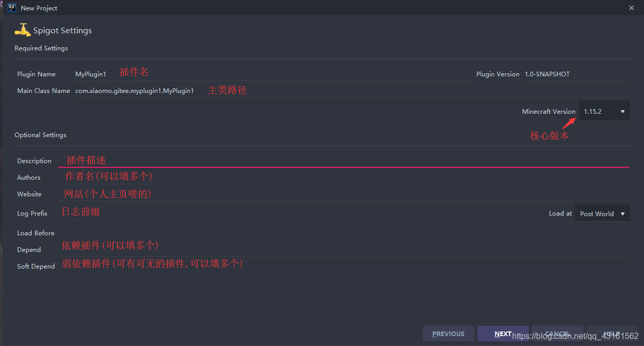Image resolution: width=644 pixels, height=346 pixels.
Task: Click the IntelliJ IDEA icon in title bar
Action: click(11, 8)
